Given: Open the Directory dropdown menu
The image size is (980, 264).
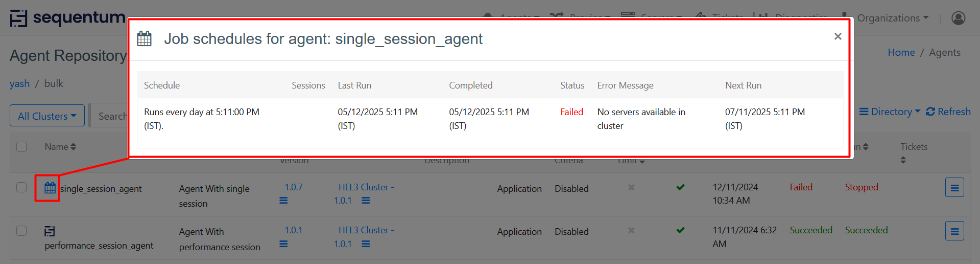Looking at the screenshot, I should (x=890, y=112).
